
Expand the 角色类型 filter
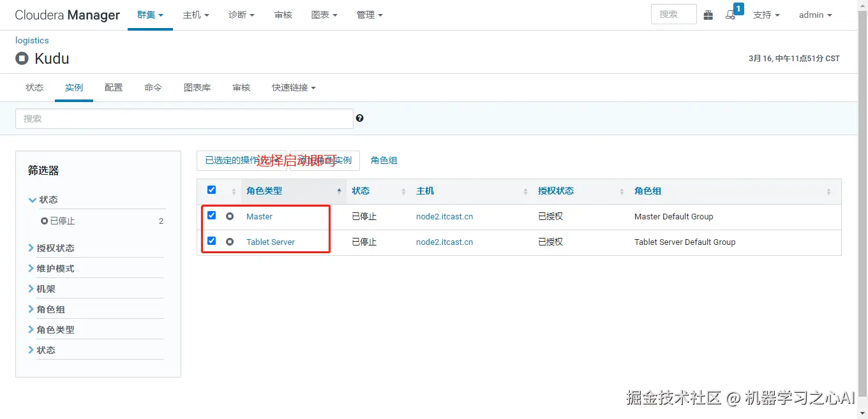click(51, 330)
